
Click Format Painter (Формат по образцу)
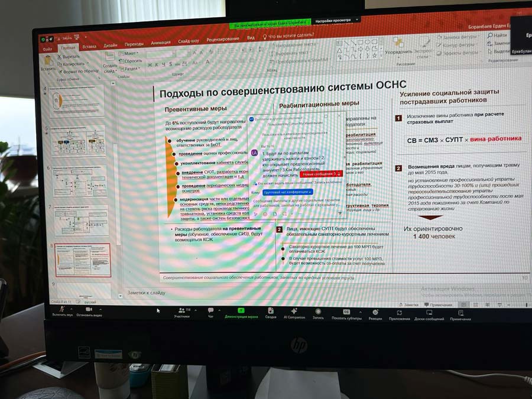click(x=79, y=72)
